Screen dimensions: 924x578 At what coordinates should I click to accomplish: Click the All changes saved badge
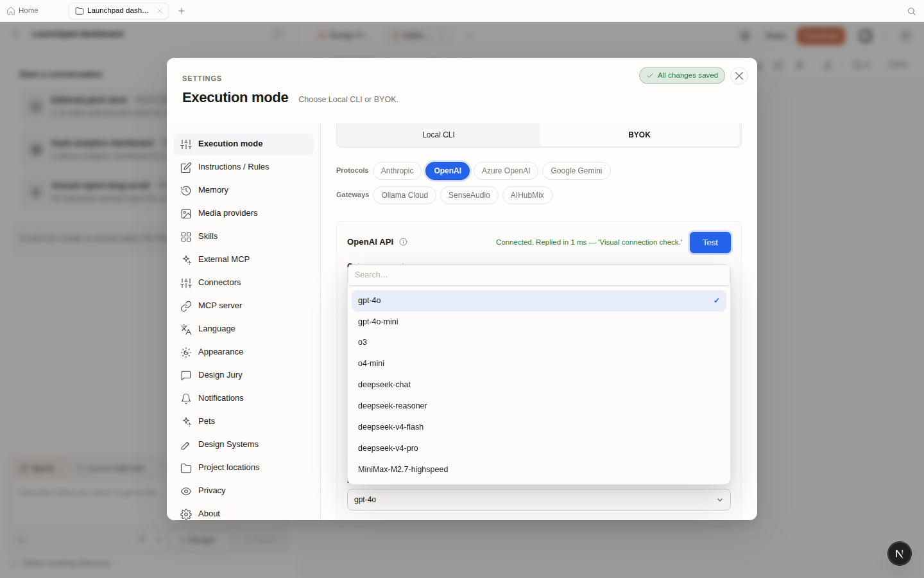tap(682, 76)
